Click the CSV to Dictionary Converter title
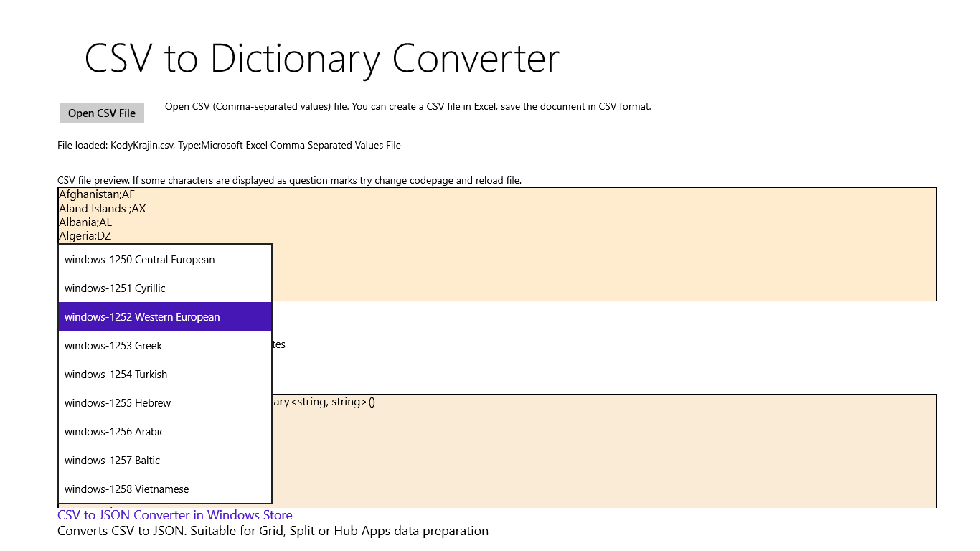The height and width of the screenshot is (551, 980). [321, 59]
